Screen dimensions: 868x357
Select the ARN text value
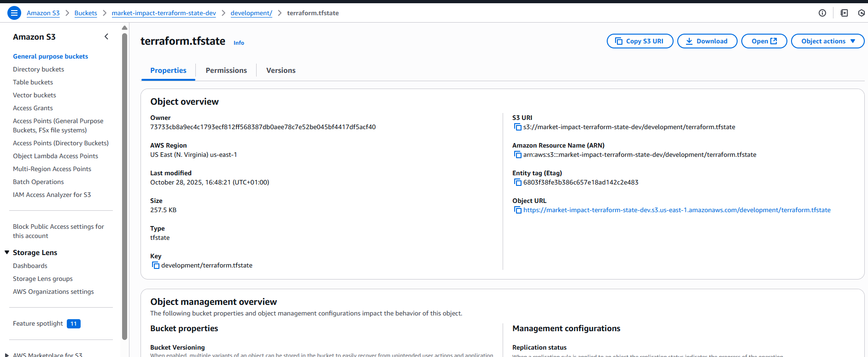pos(640,155)
